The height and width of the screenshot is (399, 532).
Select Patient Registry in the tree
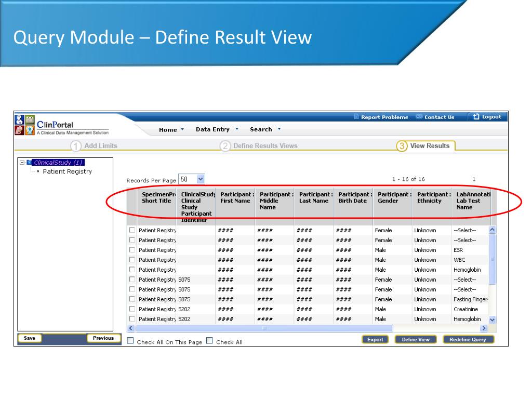67,171
